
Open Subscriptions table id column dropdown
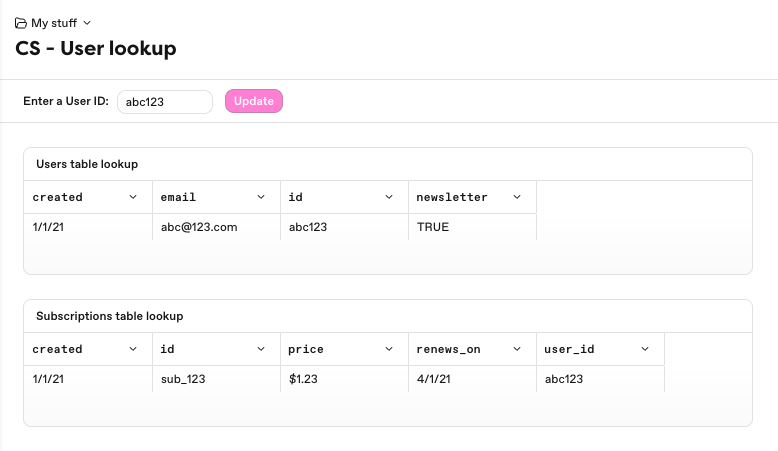[x=261, y=349]
